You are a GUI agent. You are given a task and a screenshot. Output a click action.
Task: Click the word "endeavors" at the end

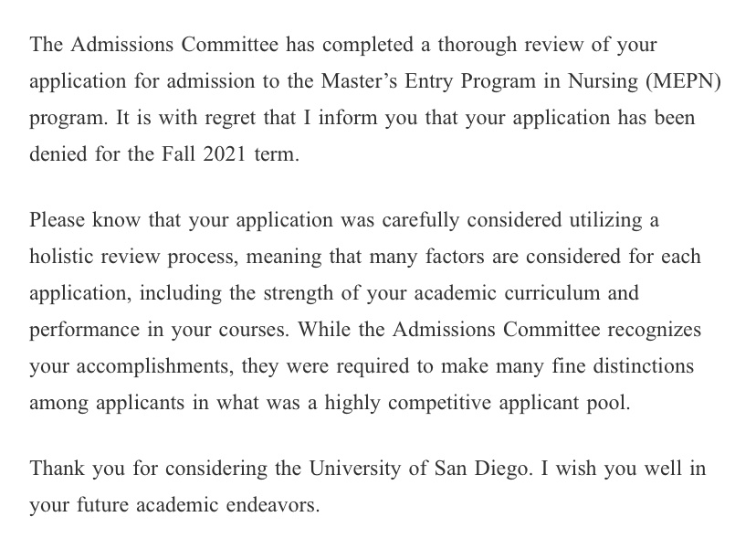[x=273, y=505]
